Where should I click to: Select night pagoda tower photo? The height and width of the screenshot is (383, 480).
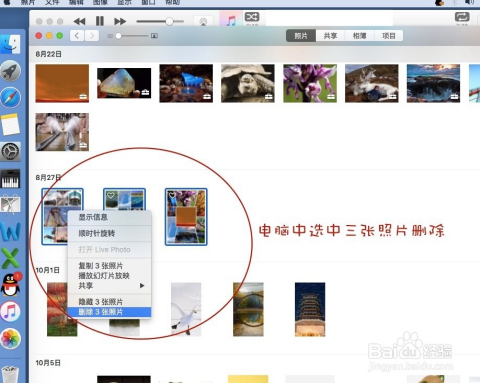(x=310, y=309)
